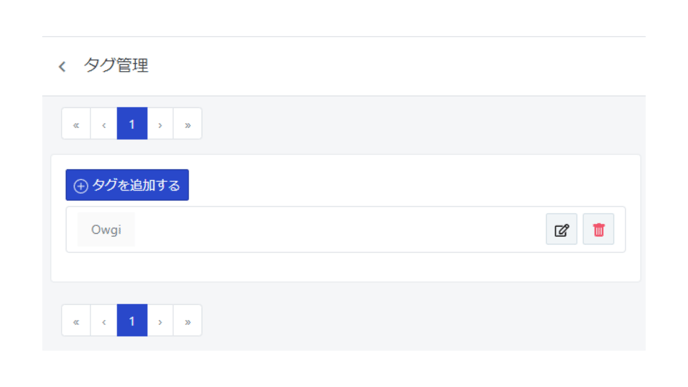Select page 1 in bottom pagination
The image size is (688, 387).
(x=132, y=321)
